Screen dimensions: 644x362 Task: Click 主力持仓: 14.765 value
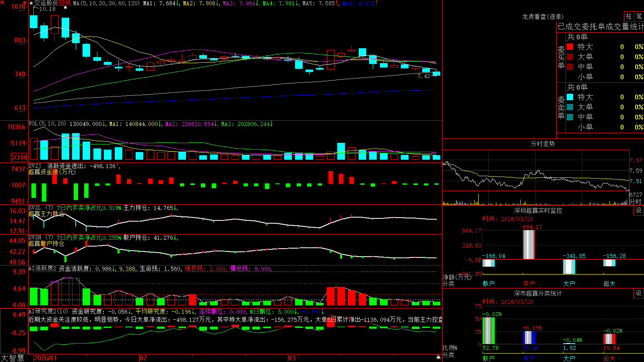pos(150,208)
